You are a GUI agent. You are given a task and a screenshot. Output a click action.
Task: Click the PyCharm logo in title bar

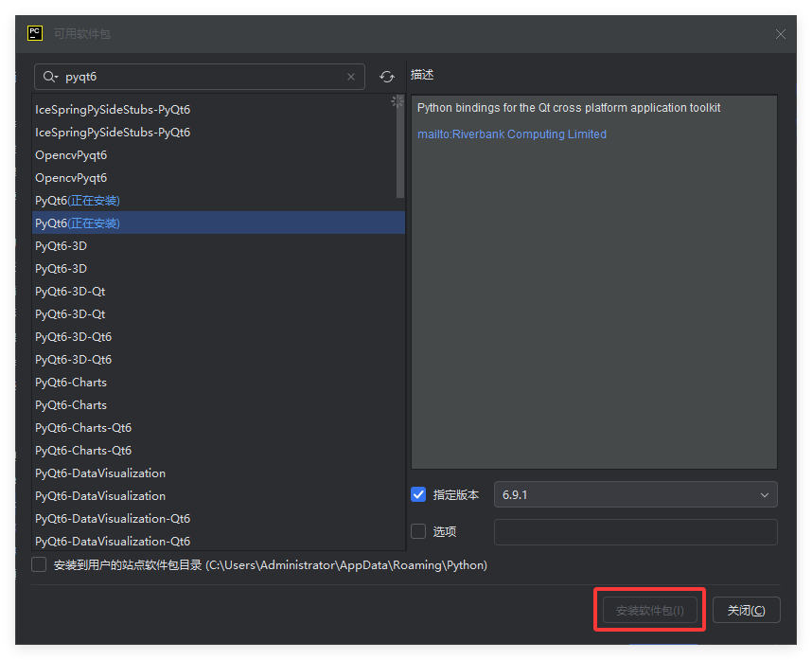pos(35,34)
